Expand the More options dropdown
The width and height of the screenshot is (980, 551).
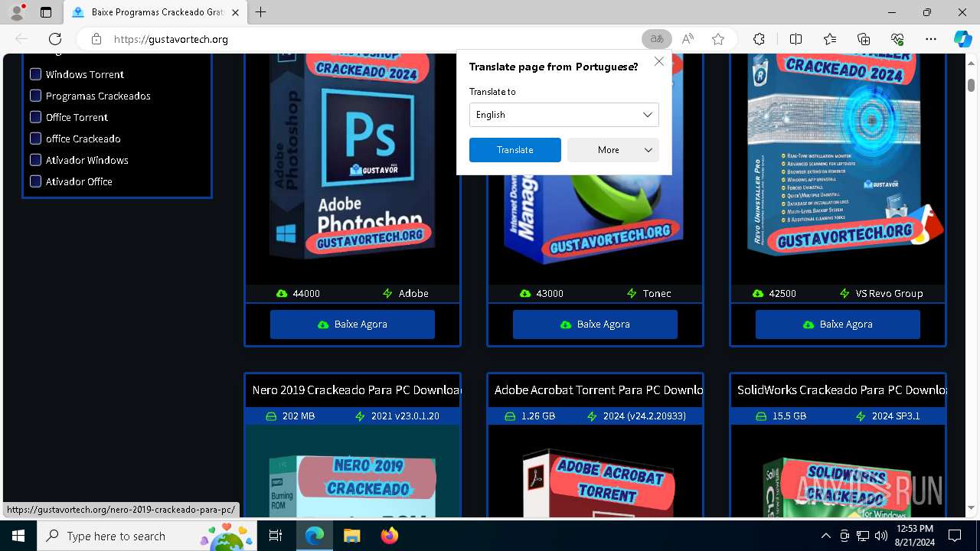point(612,150)
